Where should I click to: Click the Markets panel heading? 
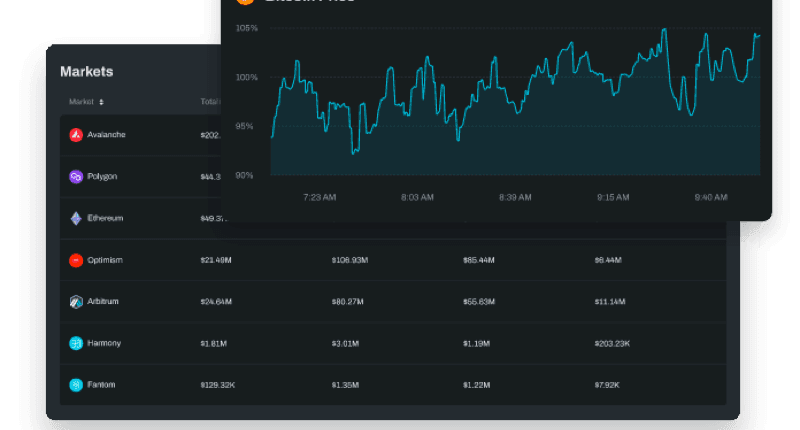coord(87,72)
